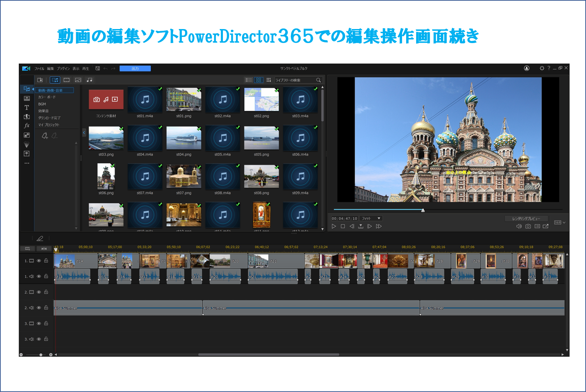
Task: Click the pencil edit tool above timeline
Action: 40,239
